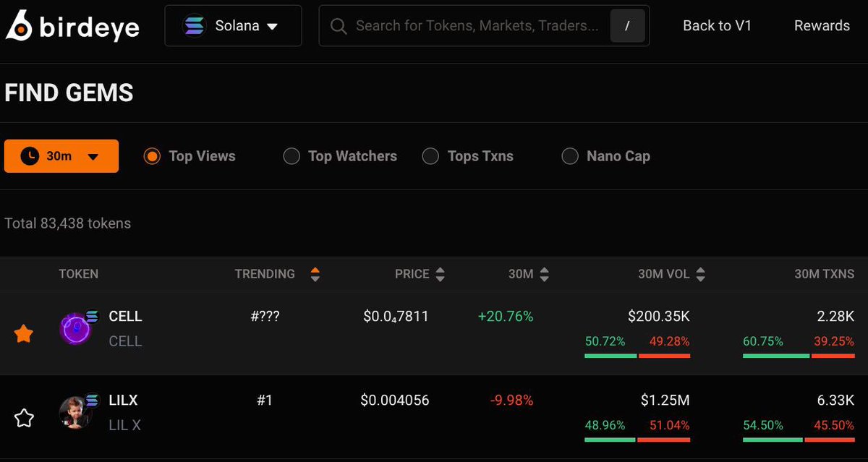
Task: Click CELL txns buy percentage 60.75%
Action: 763,341
